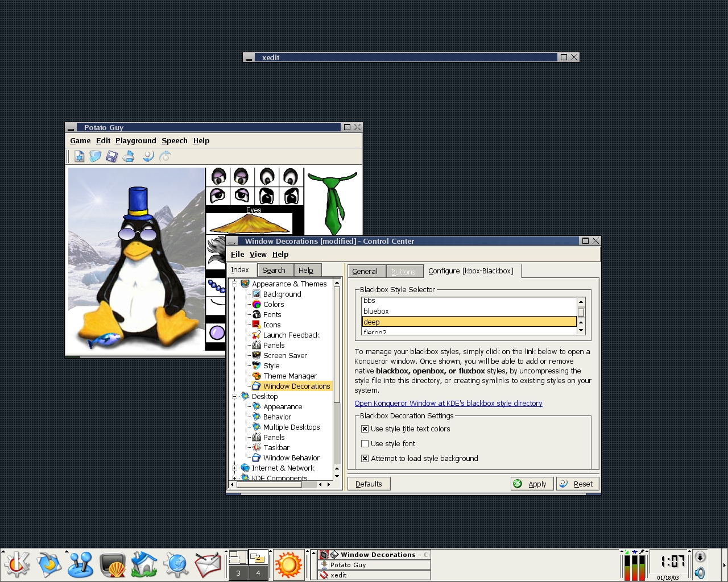
Task: Toggle Use style title text colors checkbox
Action: (365, 429)
